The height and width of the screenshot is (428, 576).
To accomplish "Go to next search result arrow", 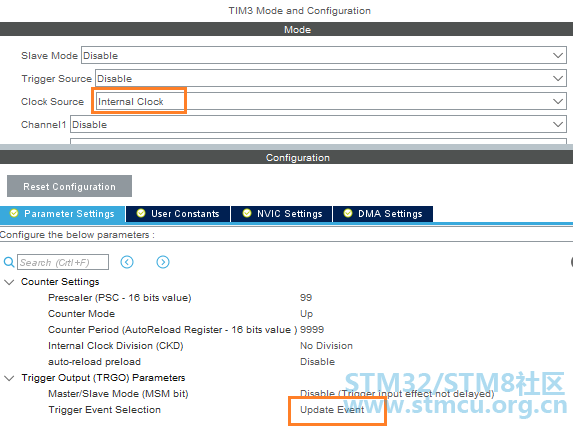I will [163, 262].
